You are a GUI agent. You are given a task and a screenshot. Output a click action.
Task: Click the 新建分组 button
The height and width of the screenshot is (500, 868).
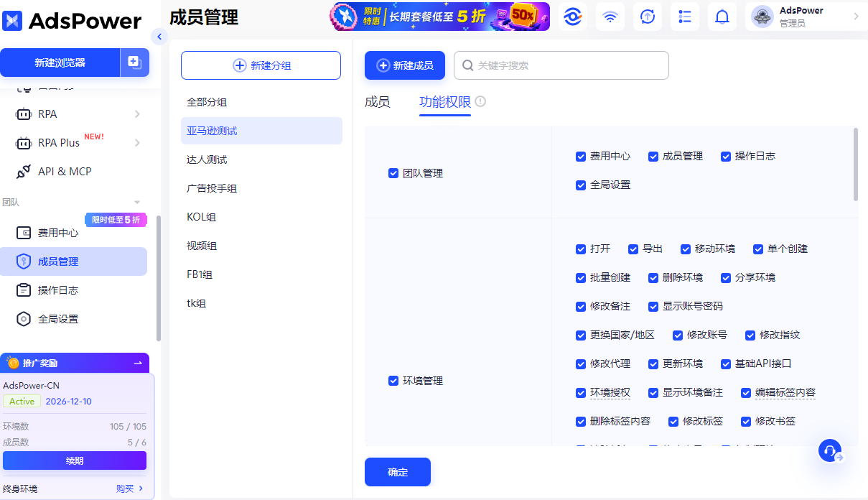(261, 65)
